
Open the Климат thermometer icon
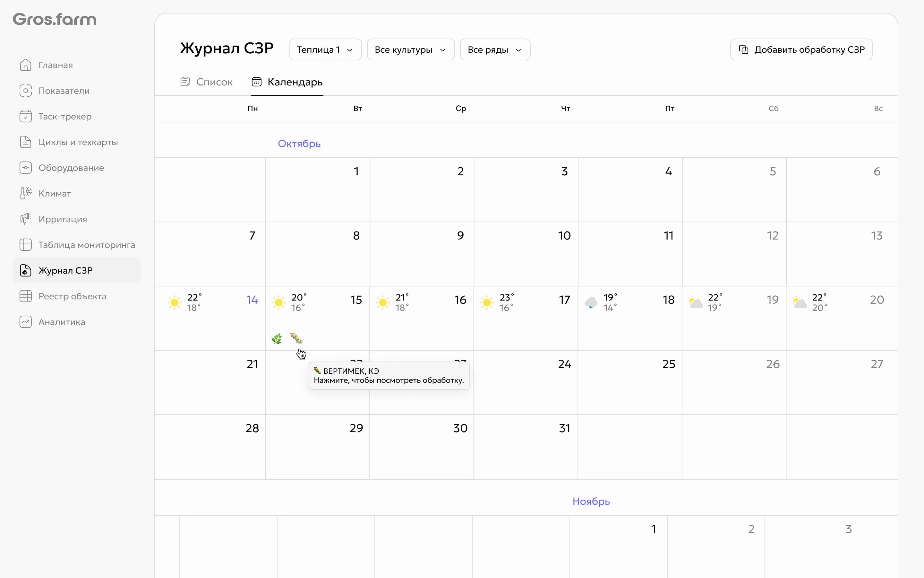26,193
